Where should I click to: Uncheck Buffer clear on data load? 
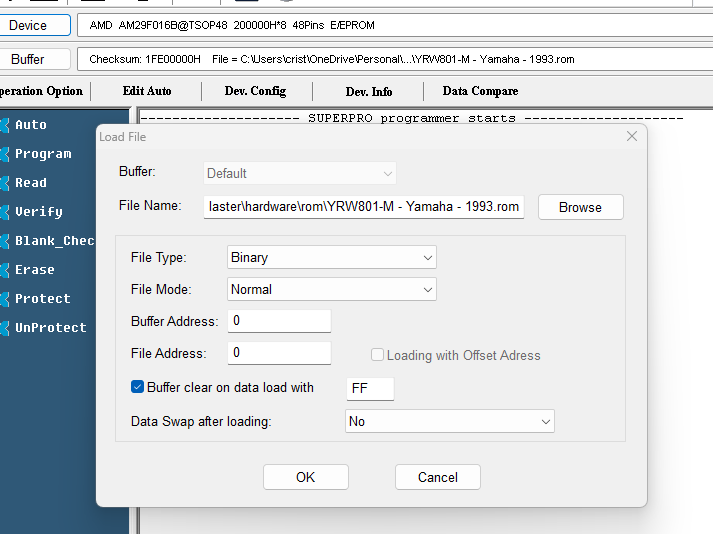click(x=138, y=387)
